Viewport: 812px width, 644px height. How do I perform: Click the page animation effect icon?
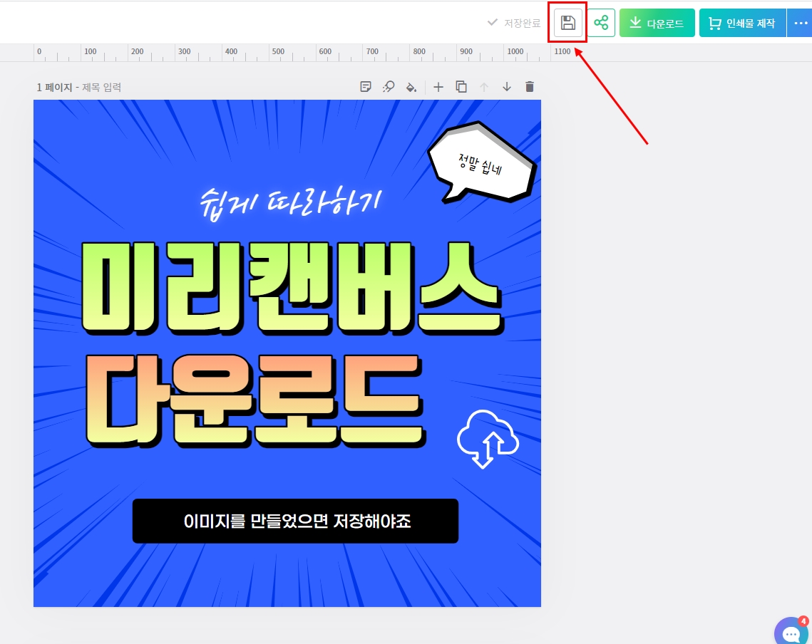pyautogui.click(x=389, y=86)
